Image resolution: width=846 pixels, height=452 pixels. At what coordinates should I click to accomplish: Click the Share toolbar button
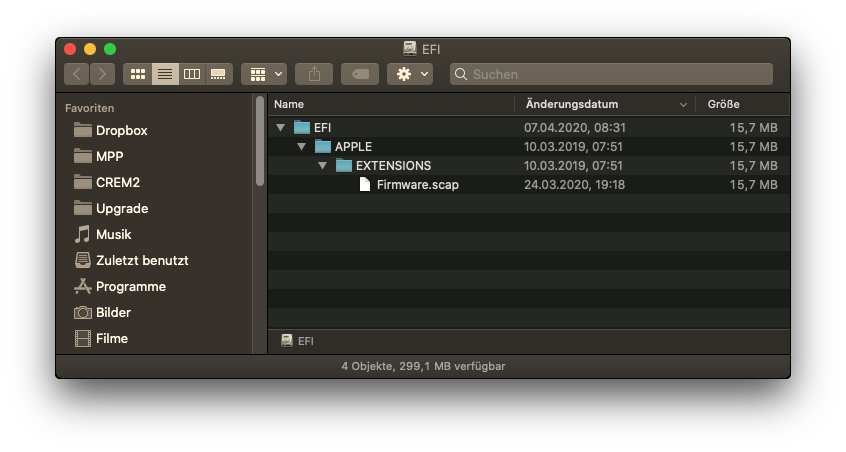(x=314, y=74)
